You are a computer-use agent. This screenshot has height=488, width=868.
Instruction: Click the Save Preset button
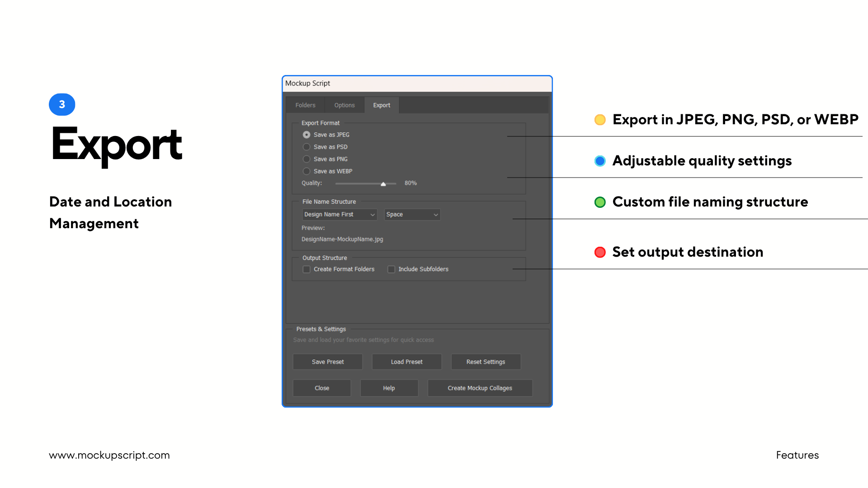click(x=327, y=361)
